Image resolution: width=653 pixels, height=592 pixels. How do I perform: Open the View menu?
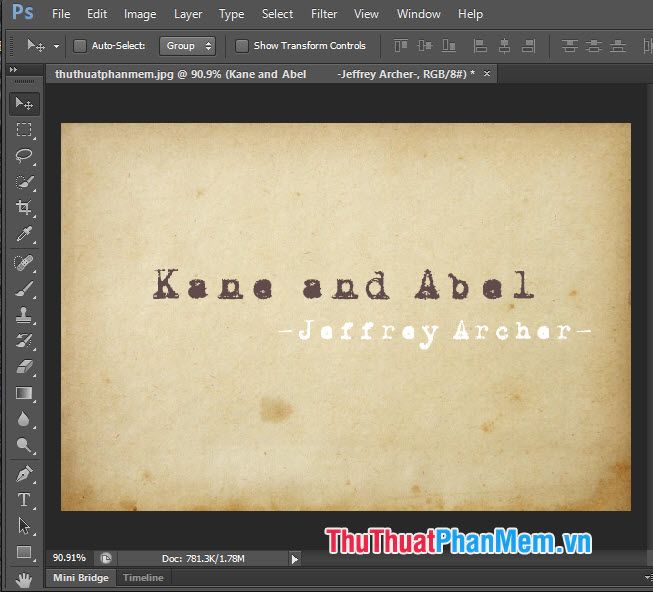pyautogui.click(x=366, y=14)
